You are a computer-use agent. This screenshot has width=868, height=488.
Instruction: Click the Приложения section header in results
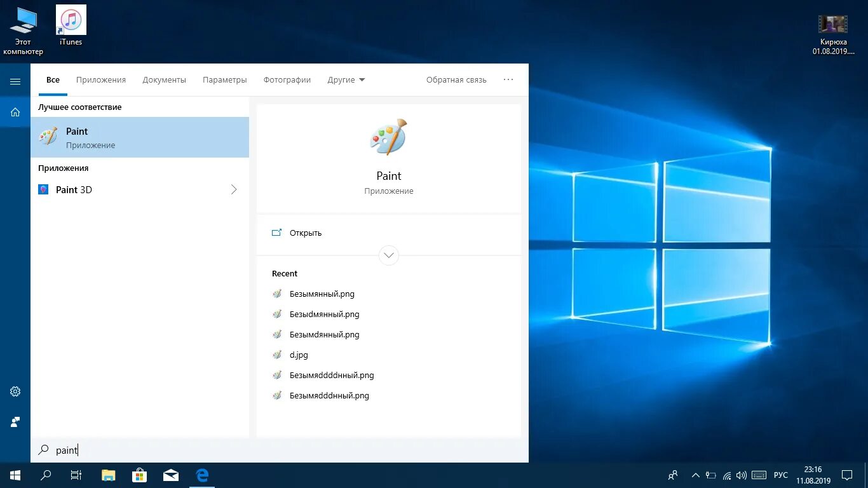(63, 168)
